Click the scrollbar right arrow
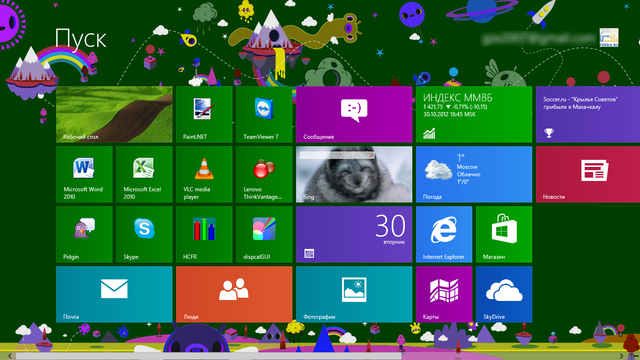640x360 pixels. point(622,356)
